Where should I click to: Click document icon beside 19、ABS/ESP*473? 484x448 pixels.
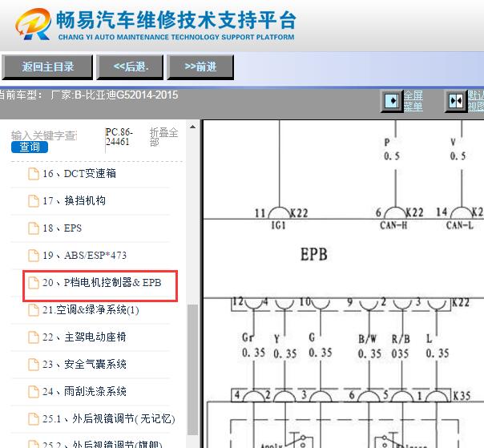point(34,256)
